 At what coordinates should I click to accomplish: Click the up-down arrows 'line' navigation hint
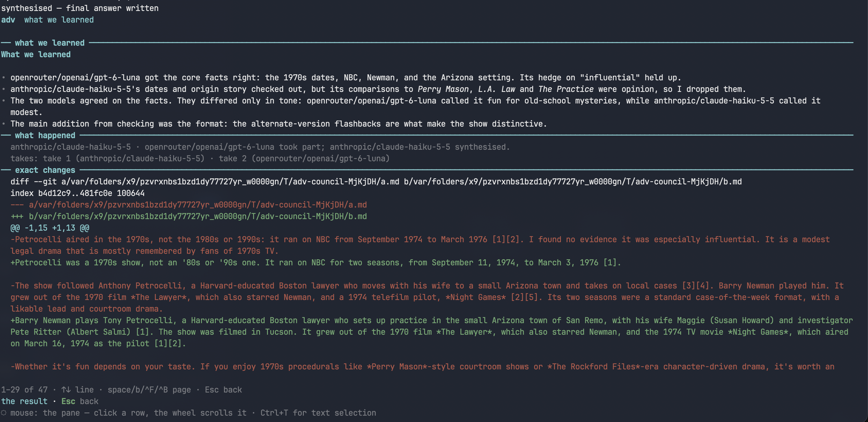point(78,390)
